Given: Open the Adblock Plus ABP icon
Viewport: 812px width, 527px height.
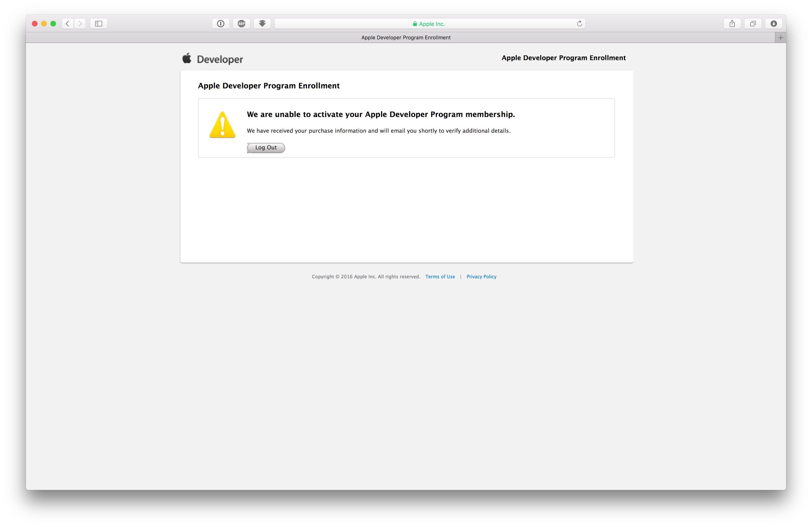Looking at the screenshot, I should pos(241,23).
